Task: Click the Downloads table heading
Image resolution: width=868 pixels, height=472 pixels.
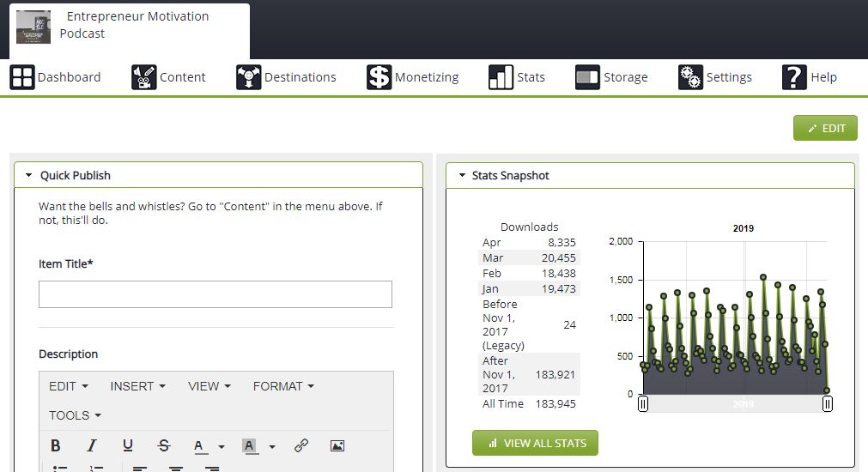Action: (x=529, y=227)
